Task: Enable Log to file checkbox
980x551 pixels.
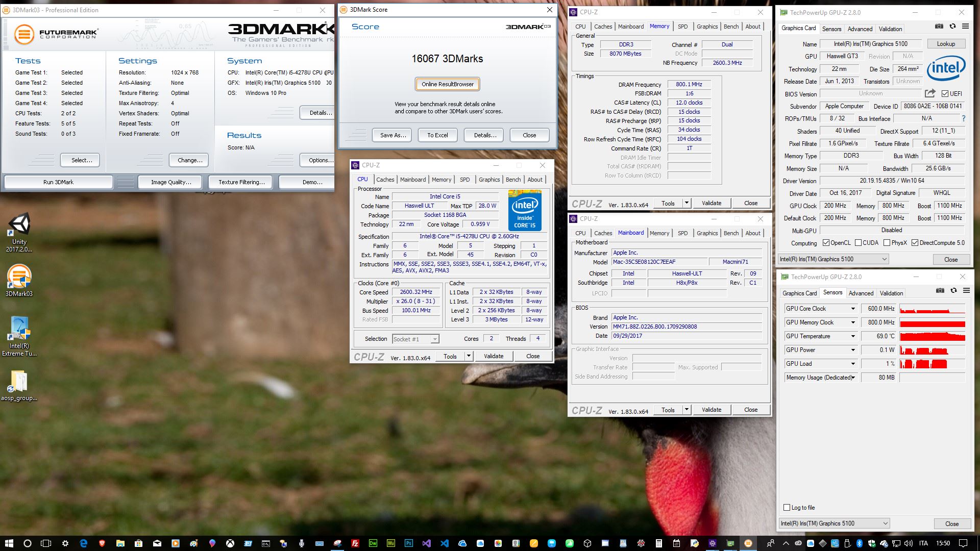Action: pyautogui.click(x=787, y=507)
